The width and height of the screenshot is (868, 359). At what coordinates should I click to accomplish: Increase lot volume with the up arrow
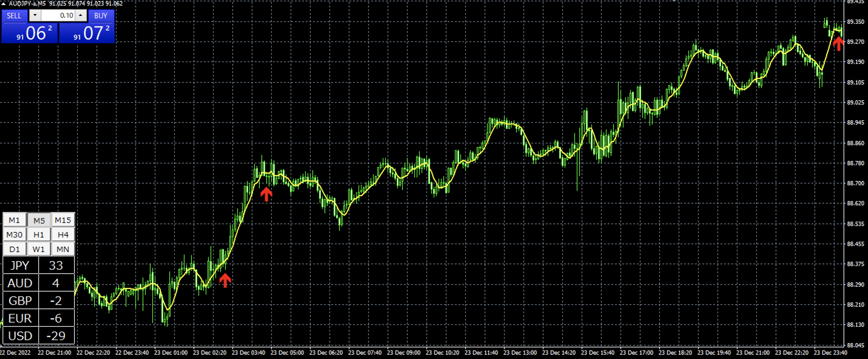pyautogui.click(x=81, y=15)
